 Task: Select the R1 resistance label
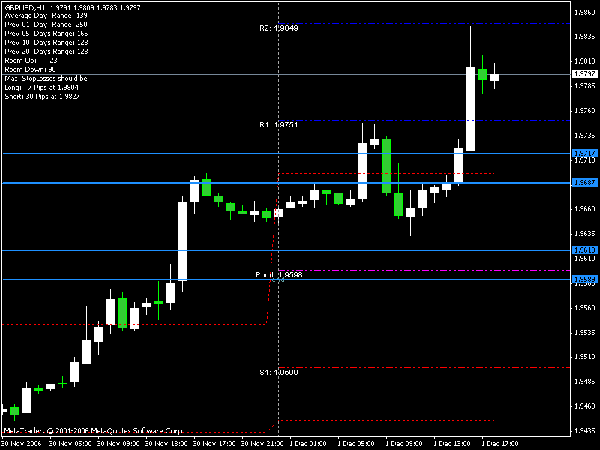pyautogui.click(x=279, y=125)
